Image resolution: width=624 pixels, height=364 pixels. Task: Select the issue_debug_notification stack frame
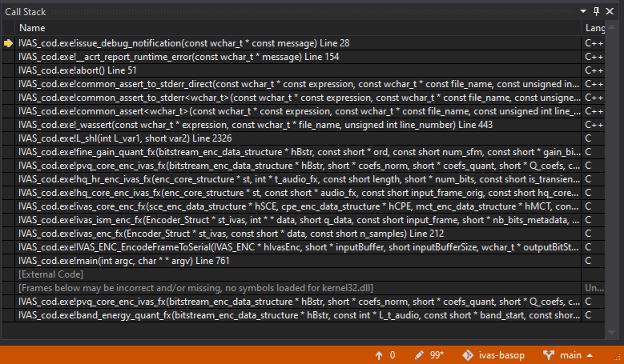tap(172, 43)
